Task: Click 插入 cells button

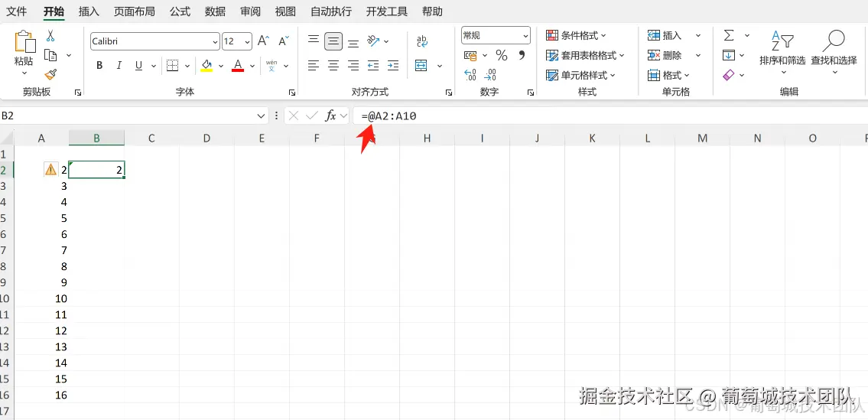Action: (665, 35)
